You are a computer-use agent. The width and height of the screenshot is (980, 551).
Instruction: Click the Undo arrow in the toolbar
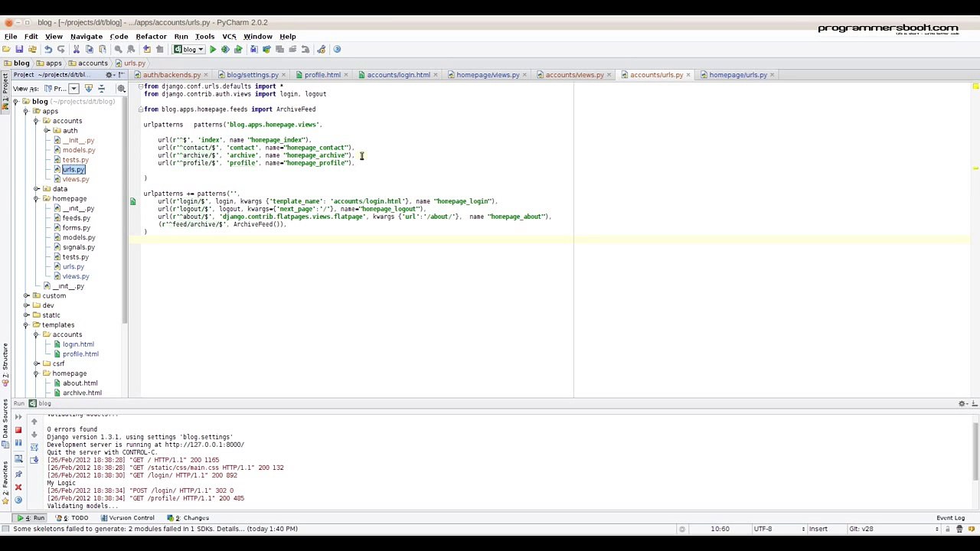pyautogui.click(x=48, y=50)
